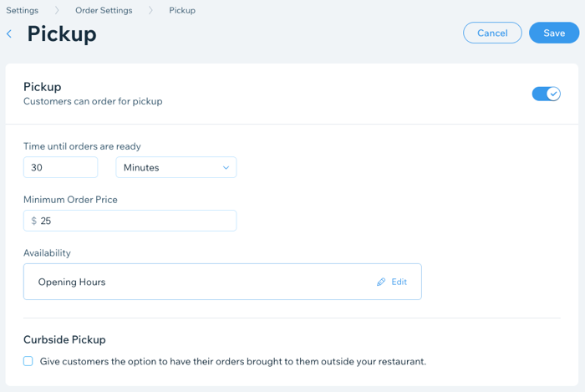Enable the Curbside Pickup checkbox
585x392 pixels.
pyautogui.click(x=28, y=362)
